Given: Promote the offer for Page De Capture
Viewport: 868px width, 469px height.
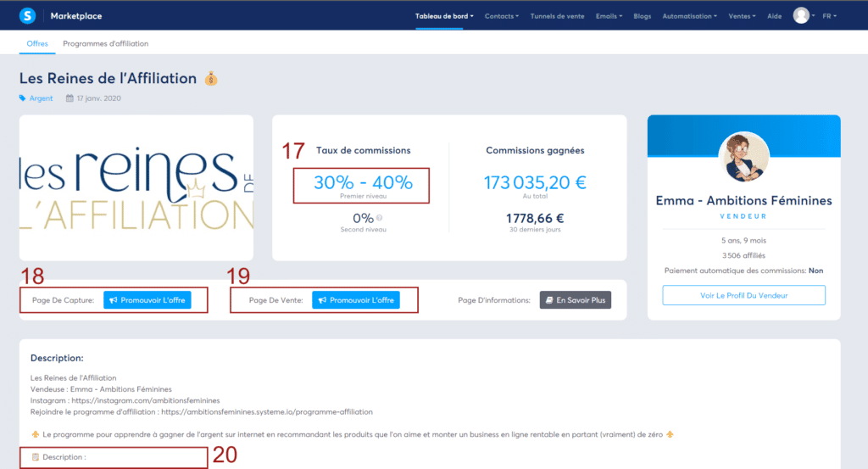Looking at the screenshot, I should click(x=147, y=300).
